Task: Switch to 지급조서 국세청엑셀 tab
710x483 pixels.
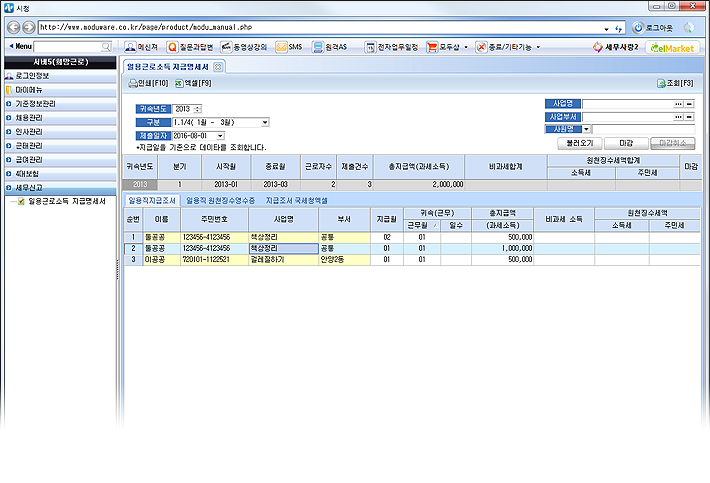Action: pyautogui.click(x=303, y=201)
